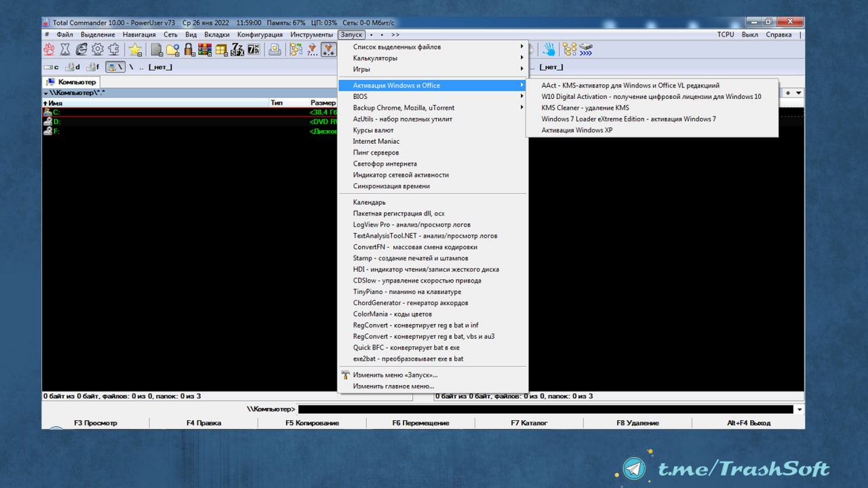Click Календарь in the Запуск menu
Screen dimensions: 868x488
point(433,202)
